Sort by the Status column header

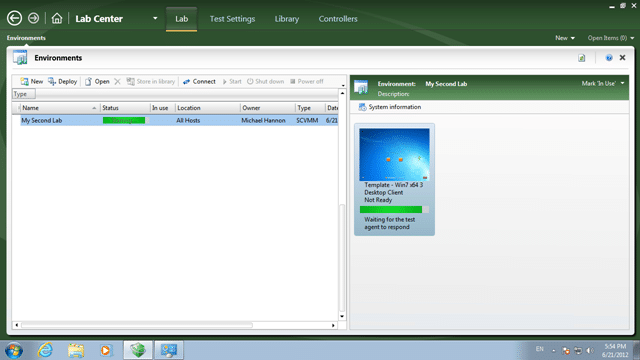click(125, 108)
